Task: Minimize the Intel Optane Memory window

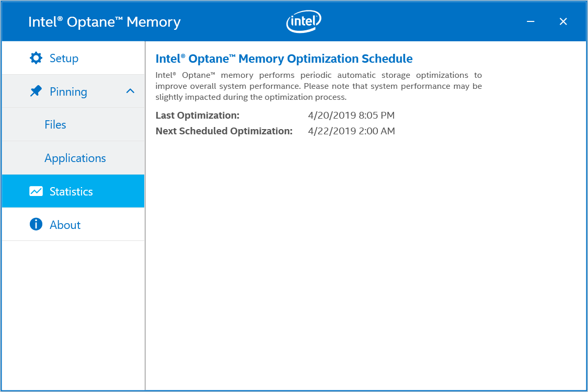Action: tap(531, 21)
